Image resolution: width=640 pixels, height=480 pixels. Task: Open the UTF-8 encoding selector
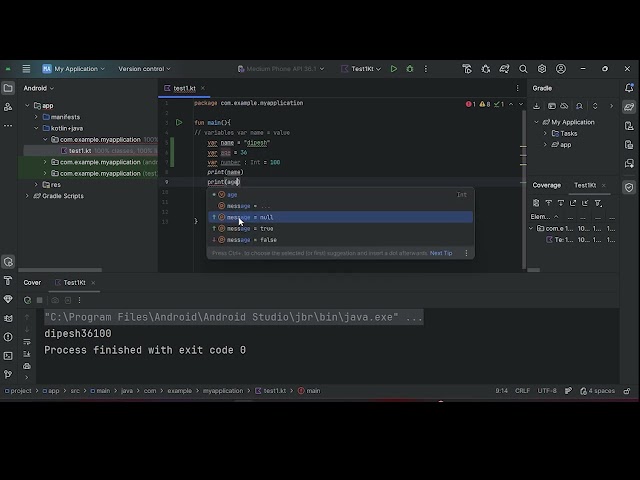click(547, 391)
